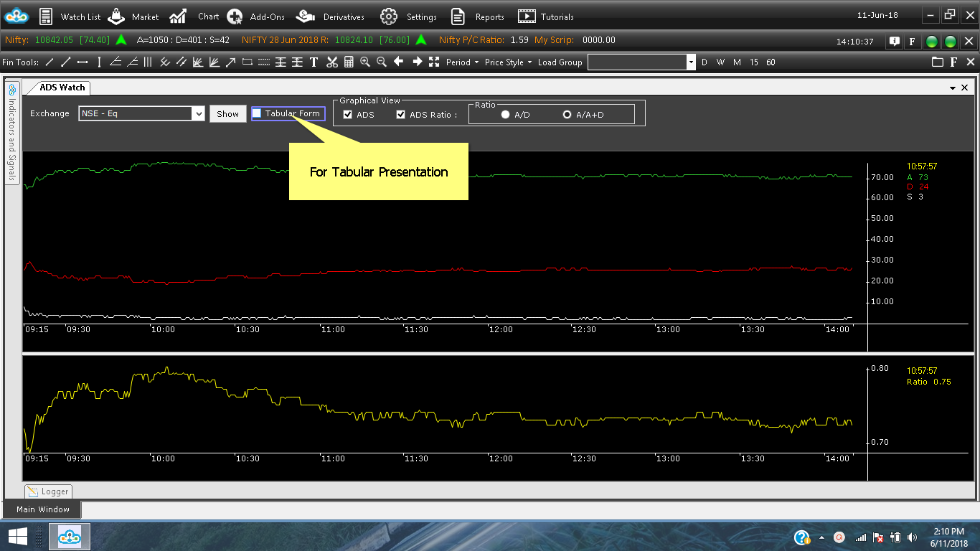The width and height of the screenshot is (980, 551).
Task: Select the ray line tool with endpoint dot
Action: 66,62
